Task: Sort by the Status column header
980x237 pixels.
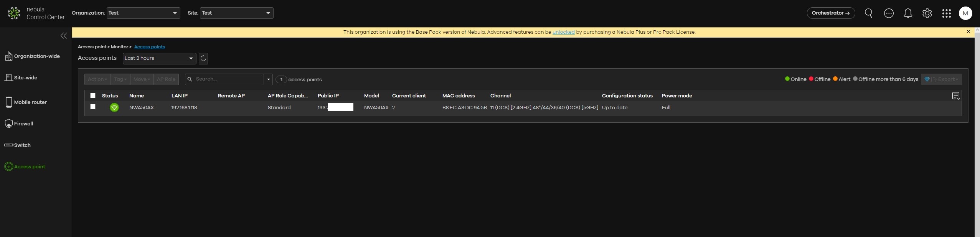Action: 110,96
